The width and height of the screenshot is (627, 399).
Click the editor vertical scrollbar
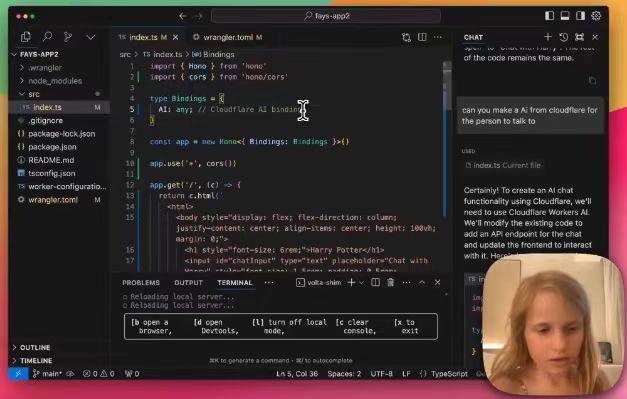[x=447, y=140]
